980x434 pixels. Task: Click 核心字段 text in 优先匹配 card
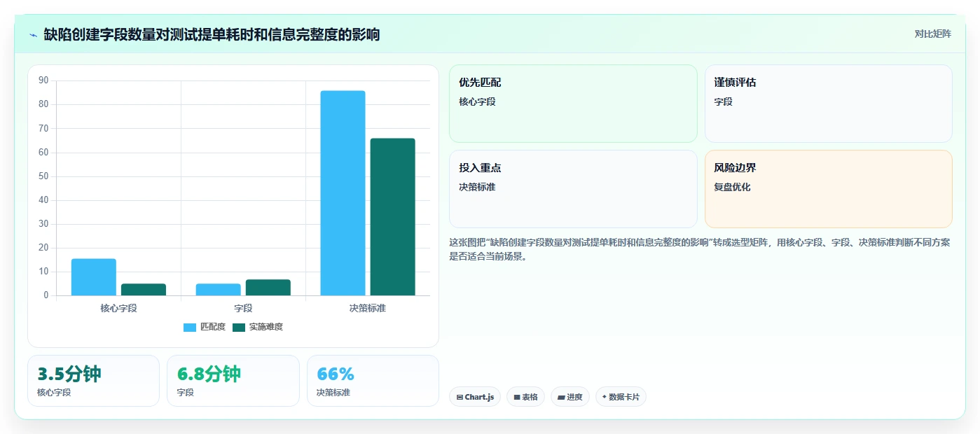pos(477,102)
